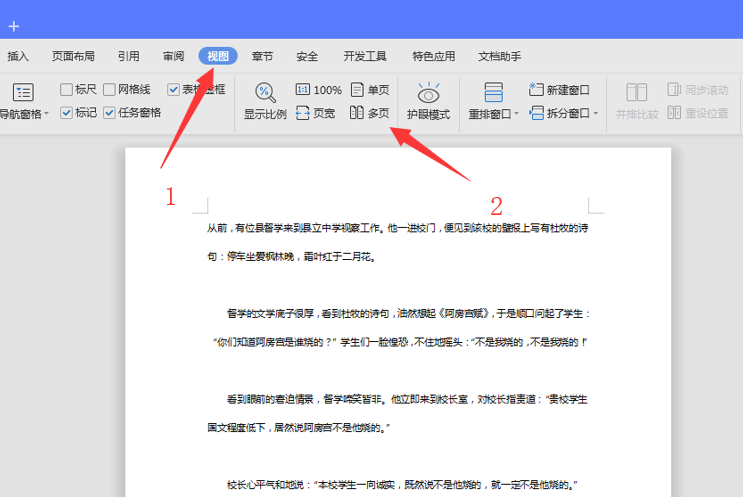Open the 插入 tab

point(18,56)
